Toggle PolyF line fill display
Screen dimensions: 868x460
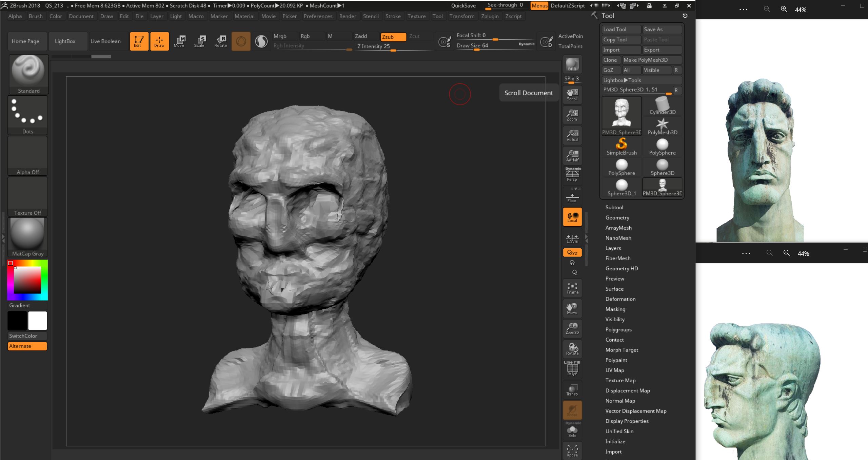click(x=572, y=369)
